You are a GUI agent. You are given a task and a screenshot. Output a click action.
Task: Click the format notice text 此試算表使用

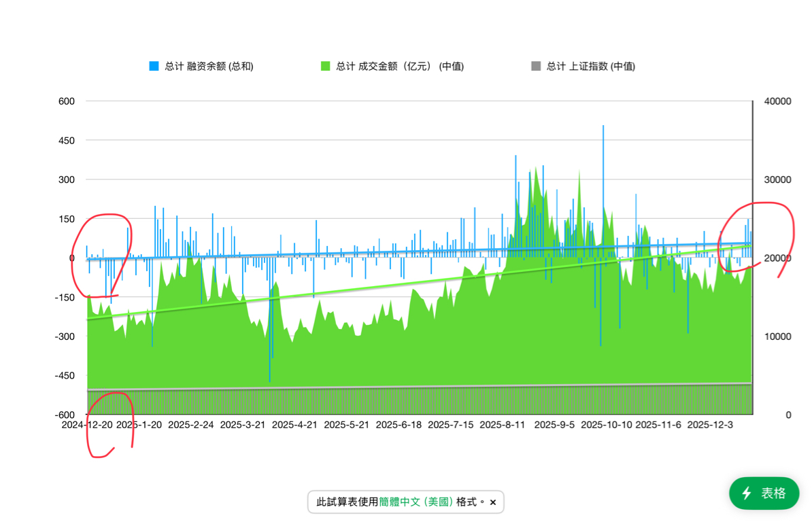[347, 502]
